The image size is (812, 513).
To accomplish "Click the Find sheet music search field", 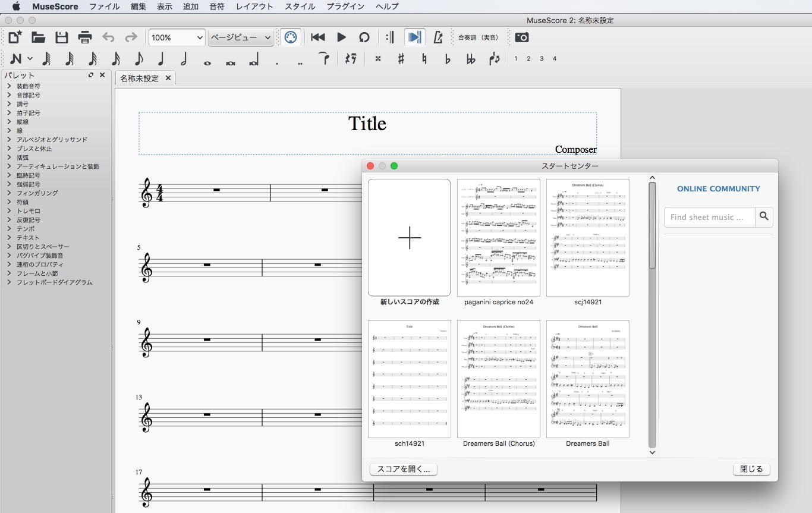I will click(x=709, y=217).
